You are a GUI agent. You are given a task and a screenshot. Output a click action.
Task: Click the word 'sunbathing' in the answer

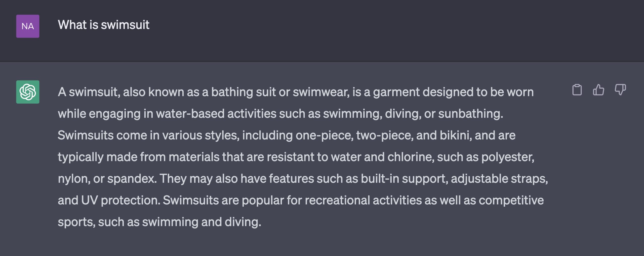469,114
